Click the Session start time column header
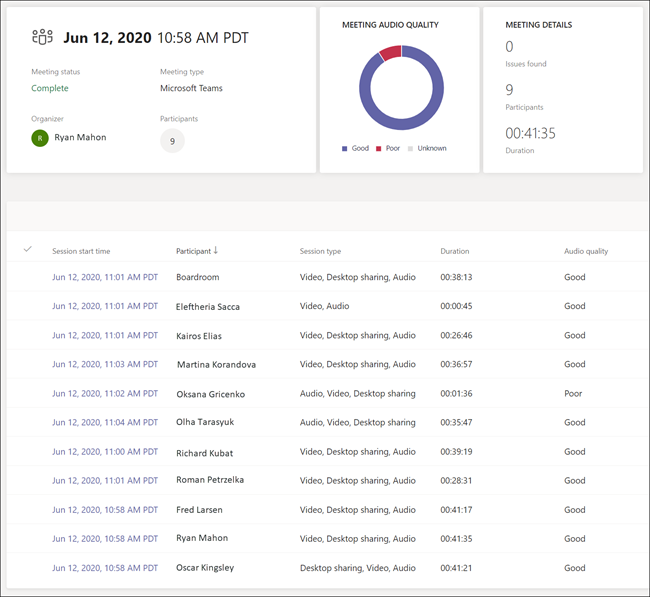 81,251
